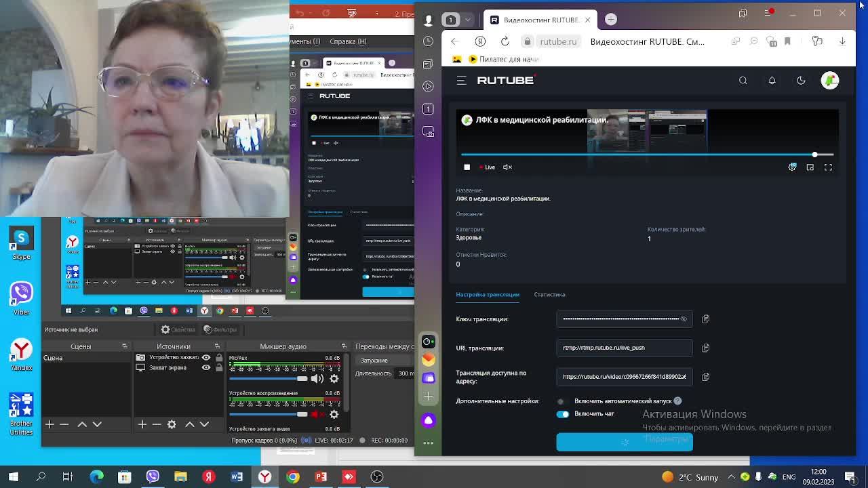Open Viber from the taskbar
868x488 pixels.
tap(153, 476)
